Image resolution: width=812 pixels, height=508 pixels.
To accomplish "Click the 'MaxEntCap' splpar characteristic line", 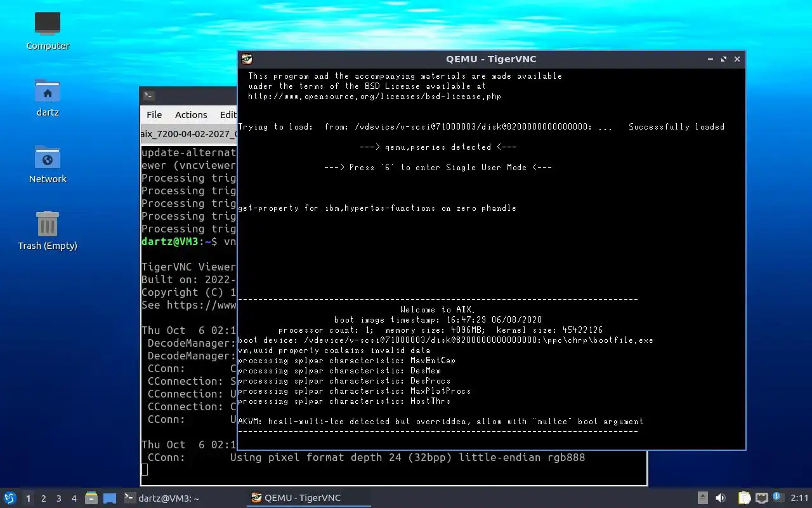I will (x=346, y=361).
